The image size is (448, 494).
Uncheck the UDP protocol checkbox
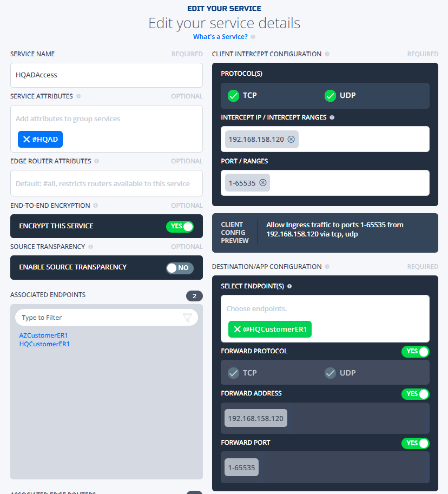[x=330, y=95]
